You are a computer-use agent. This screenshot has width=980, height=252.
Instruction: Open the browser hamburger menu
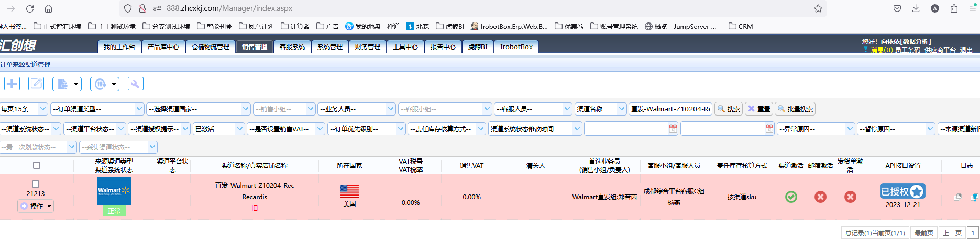(x=973, y=8)
